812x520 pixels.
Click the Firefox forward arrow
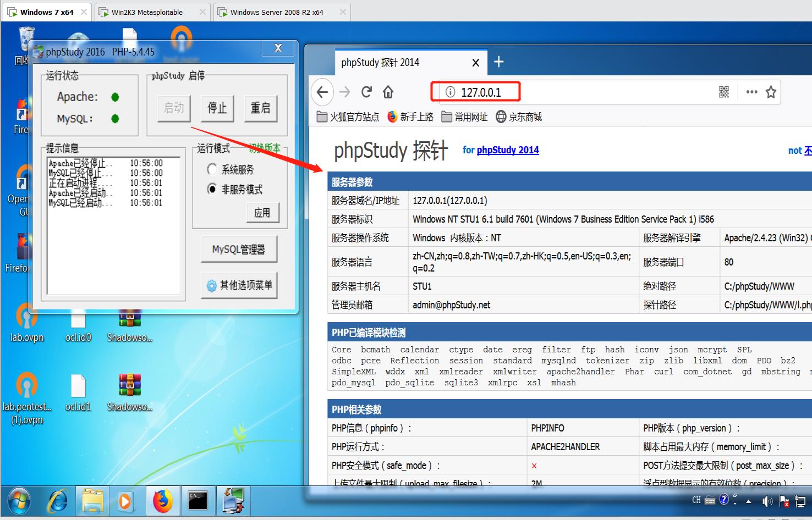click(345, 92)
